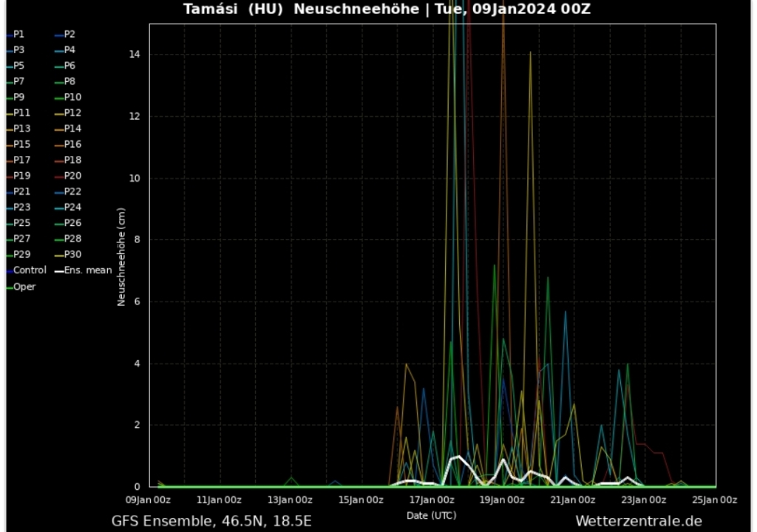Image resolution: width=757 pixels, height=532 pixels.
Task: Click the 14 value on y-axis
Action: (137, 55)
